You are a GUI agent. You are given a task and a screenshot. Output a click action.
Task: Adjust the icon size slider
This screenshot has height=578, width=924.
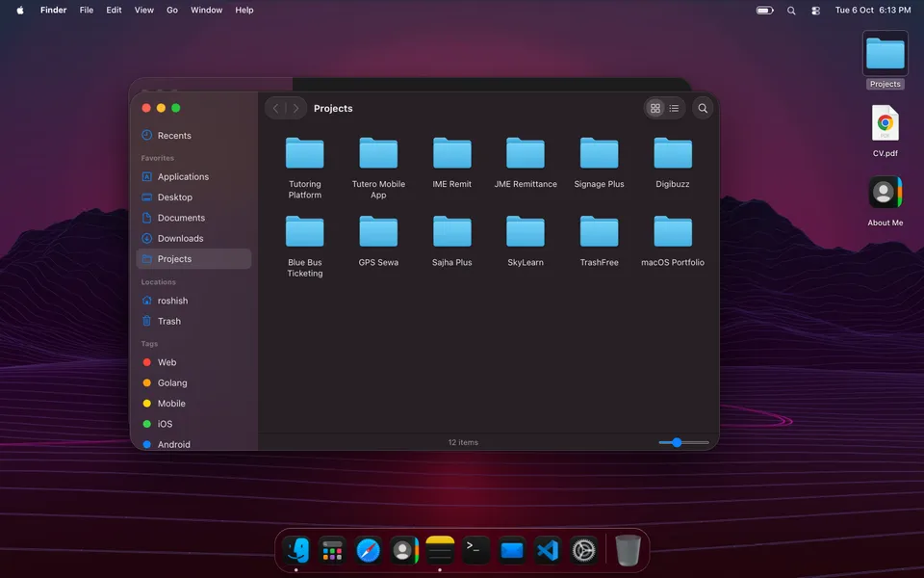tap(683, 442)
